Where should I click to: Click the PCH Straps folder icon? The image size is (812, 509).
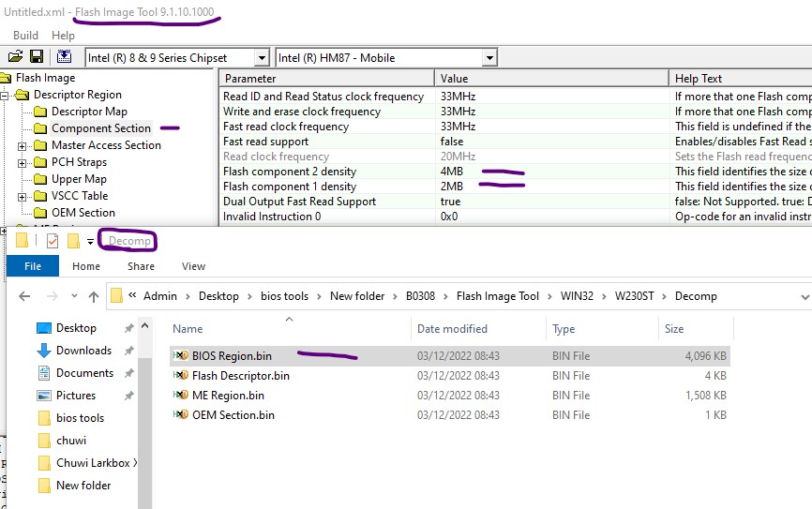(x=40, y=162)
